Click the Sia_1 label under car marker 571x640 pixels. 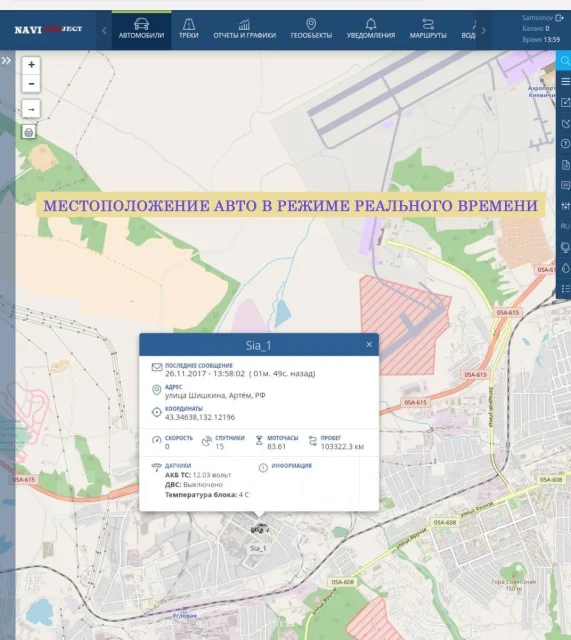tap(258, 548)
